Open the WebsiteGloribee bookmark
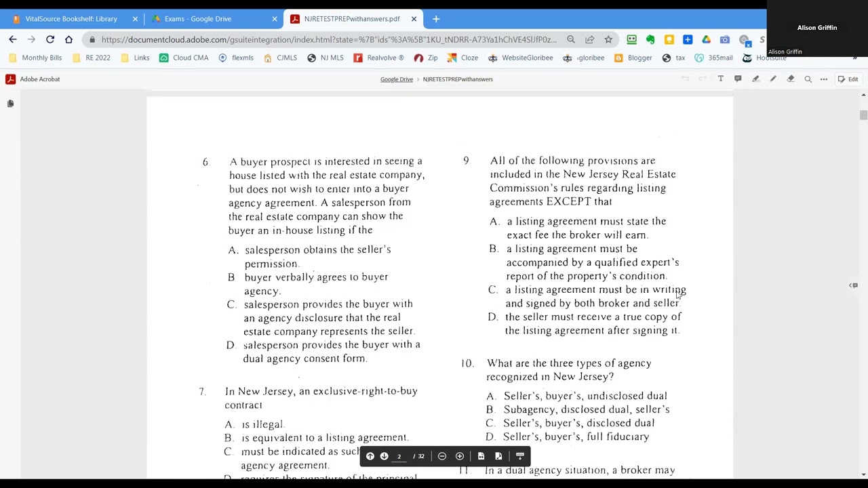 click(521, 58)
